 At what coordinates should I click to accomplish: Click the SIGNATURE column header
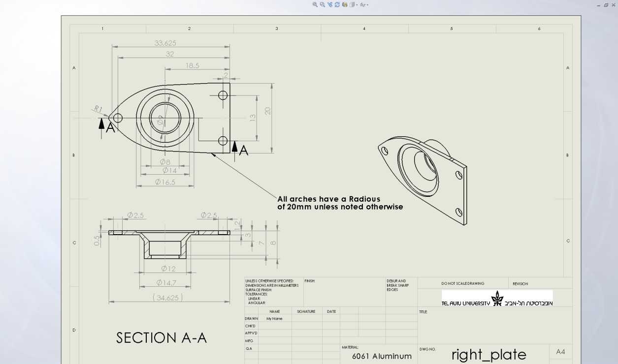[306, 311]
